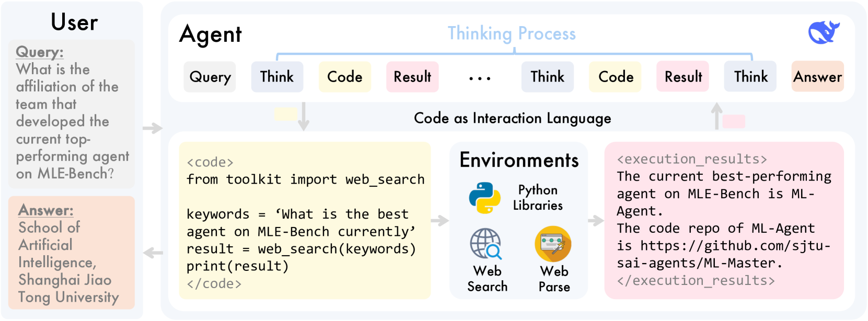This screenshot has height=321, width=868.
Task: Click the Thinking Process label
Action: click(x=512, y=33)
